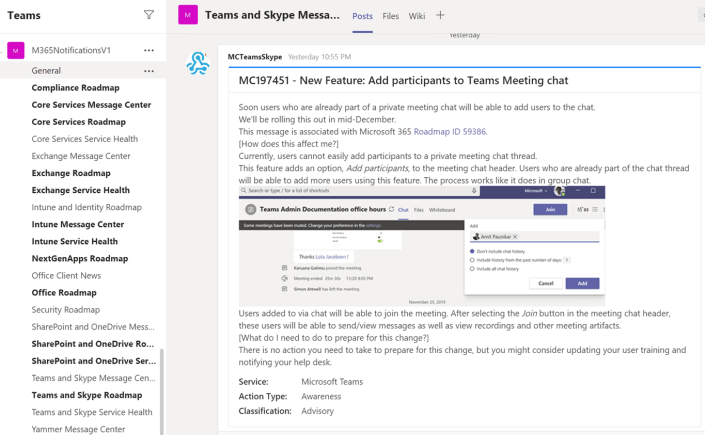Open the Wiki tab

417,16
